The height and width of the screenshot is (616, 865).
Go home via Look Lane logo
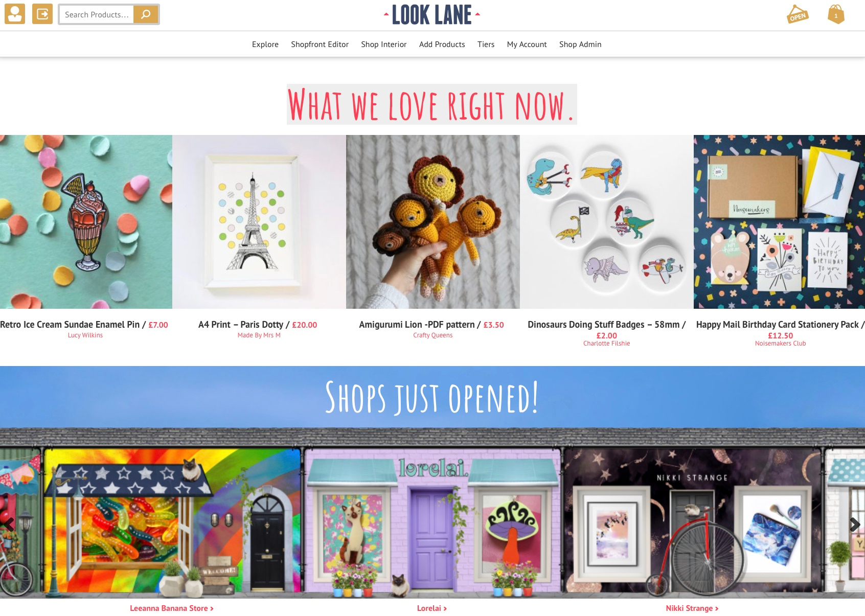tap(432, 15)
